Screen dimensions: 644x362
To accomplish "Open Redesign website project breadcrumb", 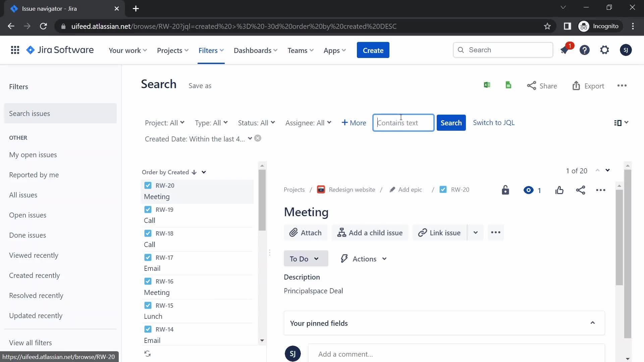I will (x=346, y=190).
